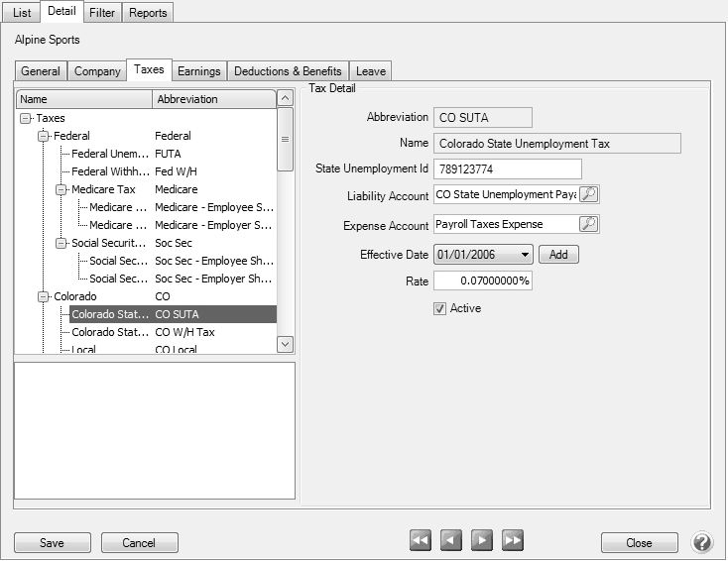The width and height of the screenshot is (728, 561).
Task: Open the Reports tab
Action: click(x=148, y=13)
